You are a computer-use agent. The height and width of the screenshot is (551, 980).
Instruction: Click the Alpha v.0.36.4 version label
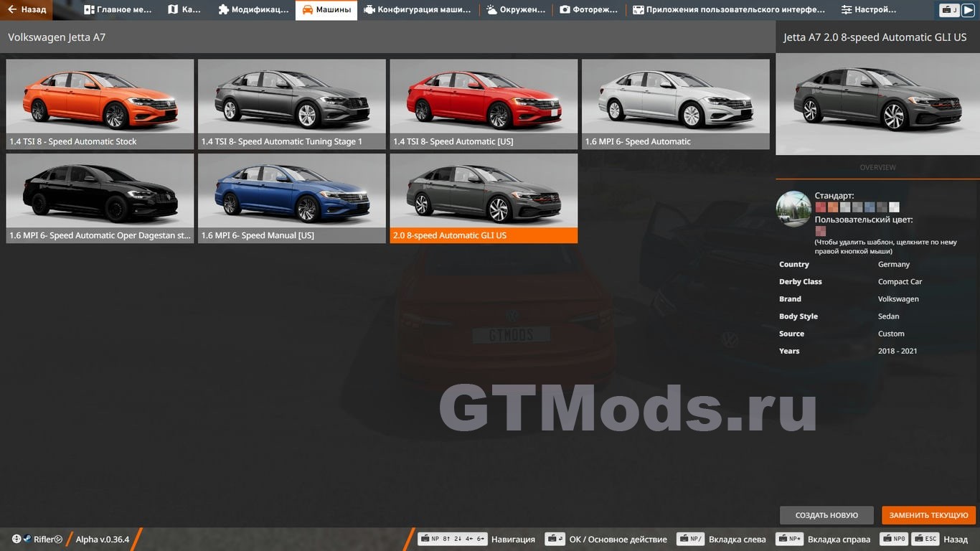(103, 540)
